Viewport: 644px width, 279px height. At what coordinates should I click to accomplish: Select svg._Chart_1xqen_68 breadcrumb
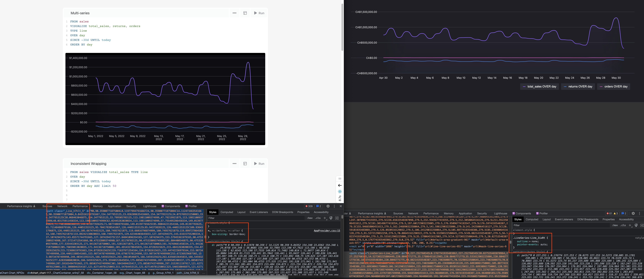[132, 273]
